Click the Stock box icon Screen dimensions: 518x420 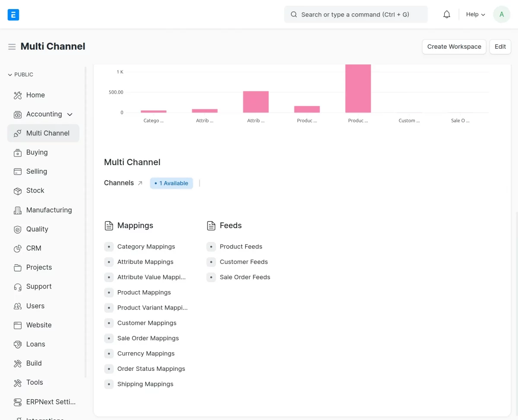pyautogui.click(x=18, y=191)
